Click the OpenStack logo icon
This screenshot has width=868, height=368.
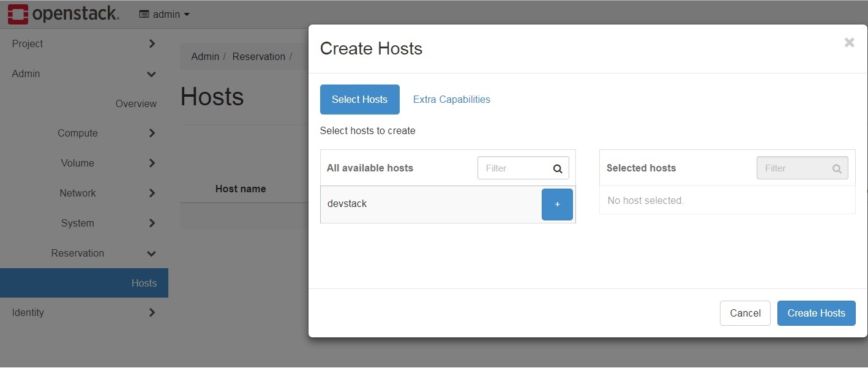pos(18,14)
